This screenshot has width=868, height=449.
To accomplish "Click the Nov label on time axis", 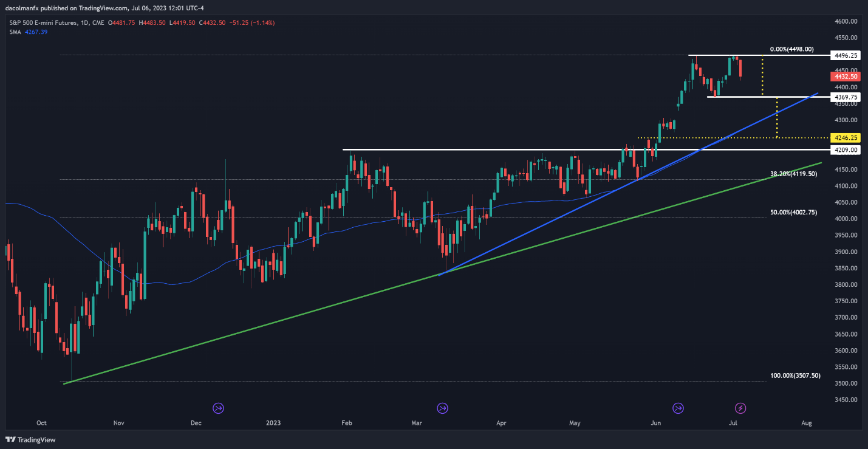I will pos(118,422).
